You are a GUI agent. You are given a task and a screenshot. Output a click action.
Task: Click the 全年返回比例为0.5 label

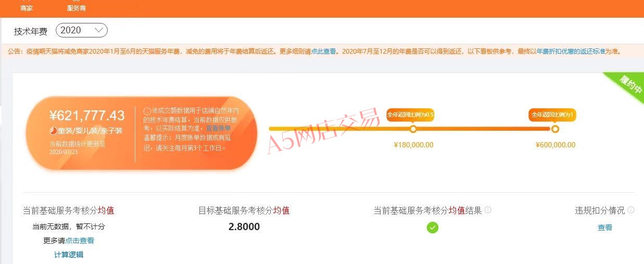[x=410, y=115]
